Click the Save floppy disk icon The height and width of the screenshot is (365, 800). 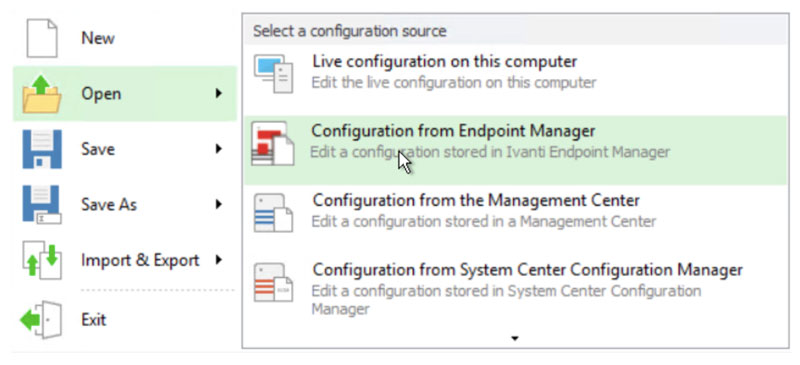[x=42, y=149]
